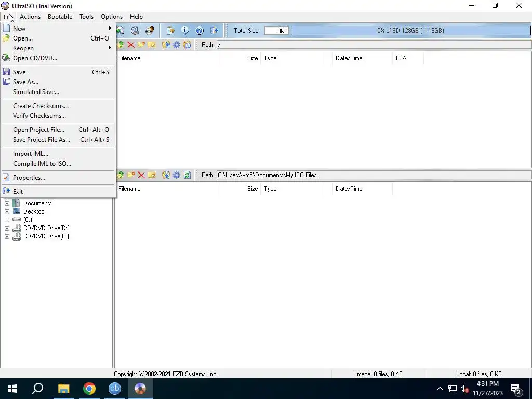This screenshot has width=532, height=399.
Task: Click the muted volume icon in system tray
Action: [464, 389]
